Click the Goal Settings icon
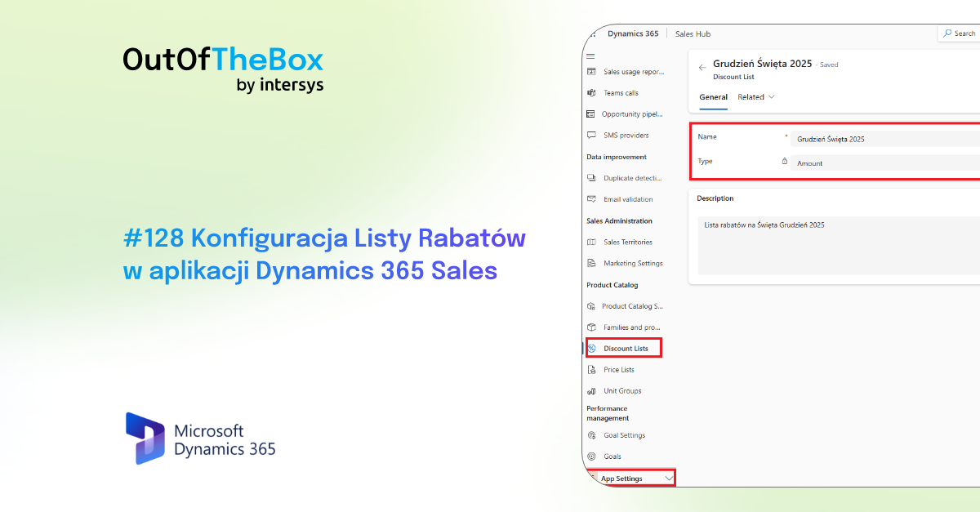Image resolution: width=980 pixels, height=512 pixels. 593,435
